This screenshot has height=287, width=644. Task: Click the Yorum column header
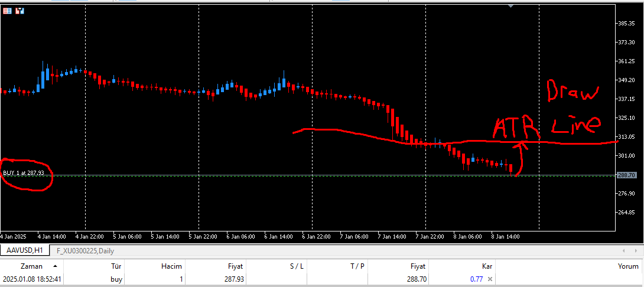pos(629,266)
